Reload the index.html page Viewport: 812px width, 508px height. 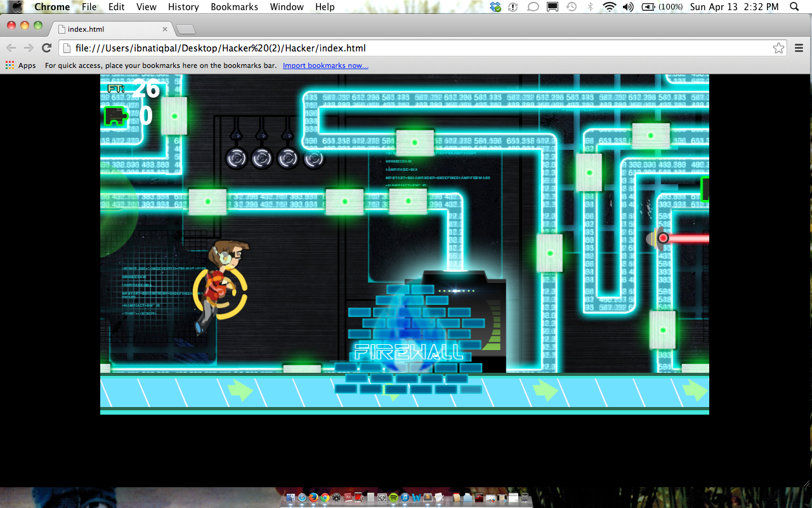click(x=46, y=48)
